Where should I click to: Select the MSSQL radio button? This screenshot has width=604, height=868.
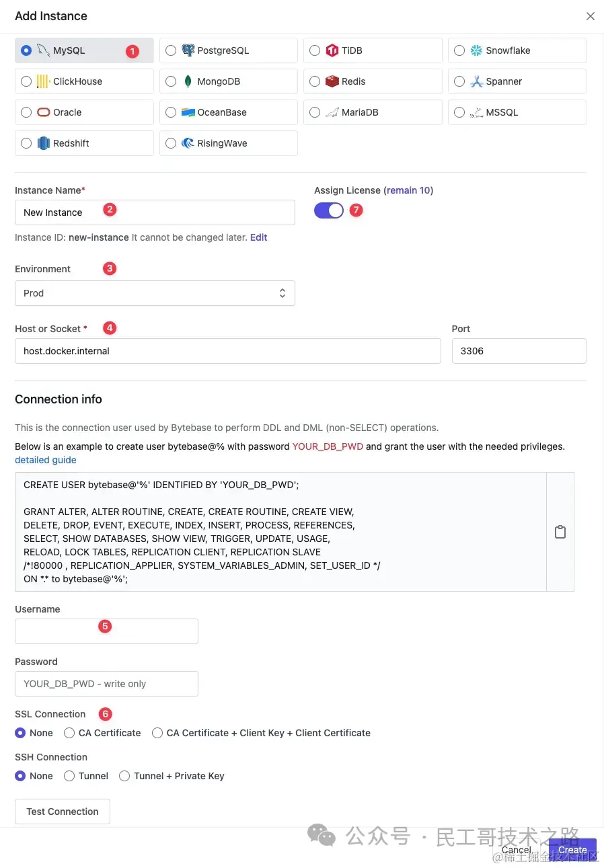coord(459,112)
